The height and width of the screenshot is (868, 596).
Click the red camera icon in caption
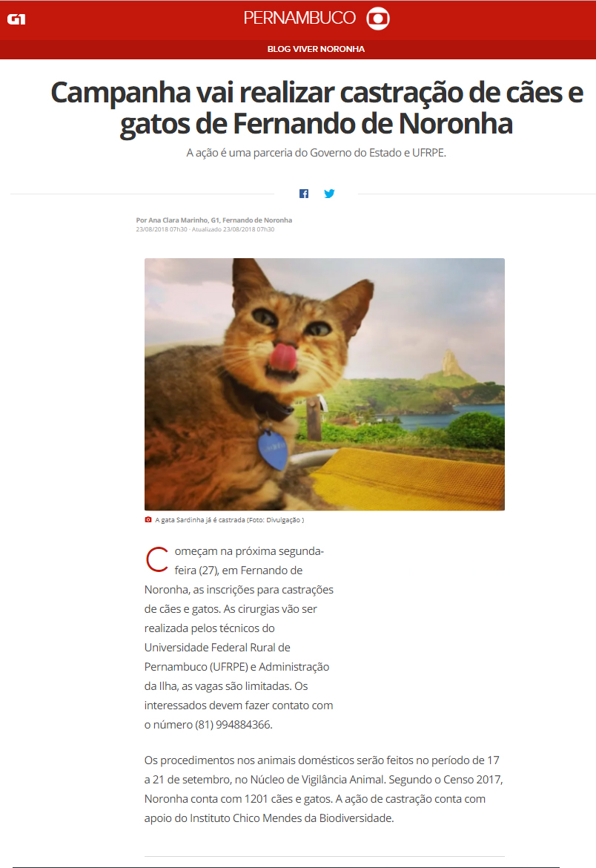[x=148, y=520]
